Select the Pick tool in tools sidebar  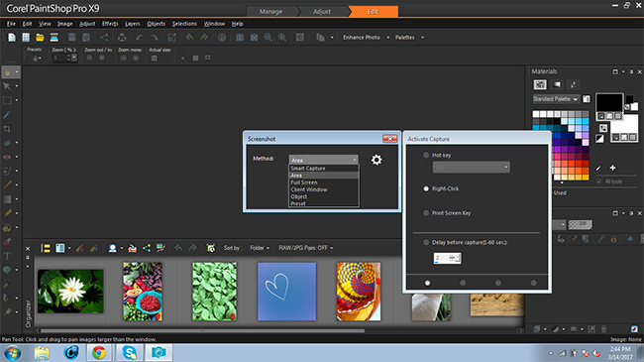click(x=7, y=86)
